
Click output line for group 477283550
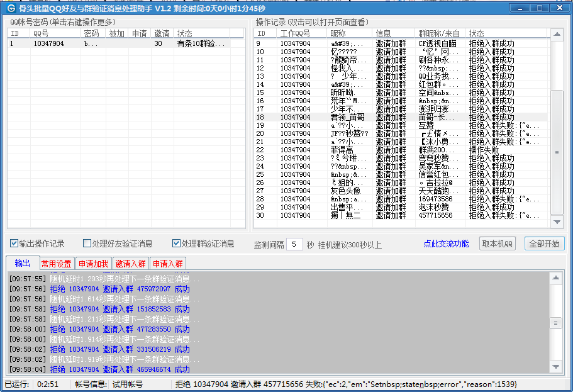pyautogui.click(x=99, y=329)
